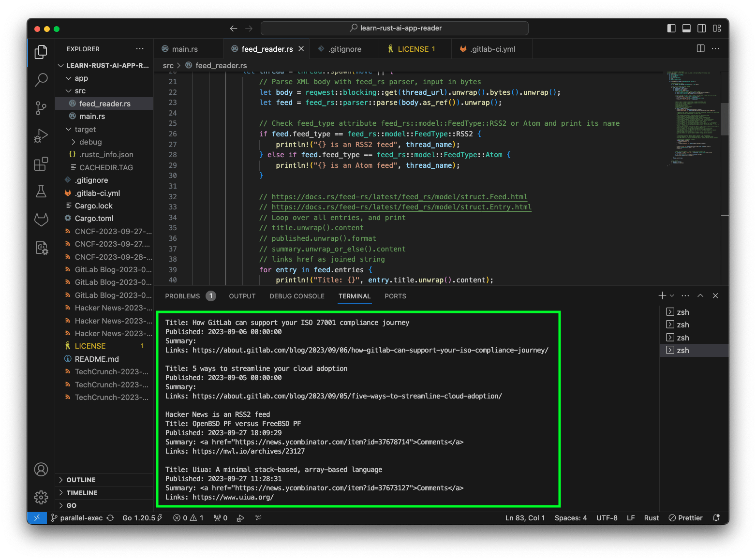This screenshot has width=756, height=560.
Task: Close the feed_reader.rs tab
Action: pyautogui.click(x=301, y=49)
